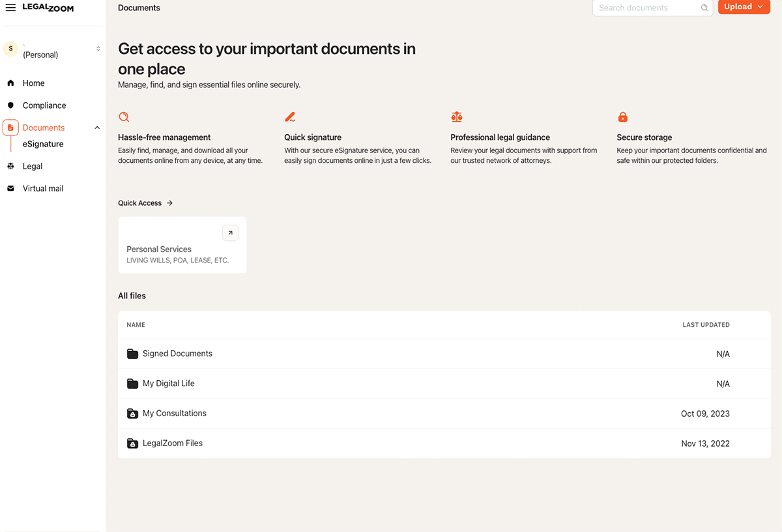Click the Secure storage heading
This screenshot has width=782, height=532.
tap(644, 137)
